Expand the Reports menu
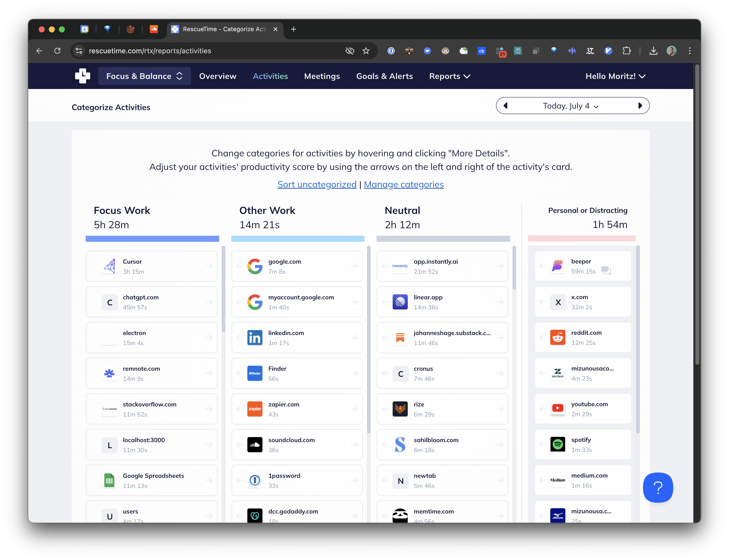The image size is (729, 560). point(450,76)
